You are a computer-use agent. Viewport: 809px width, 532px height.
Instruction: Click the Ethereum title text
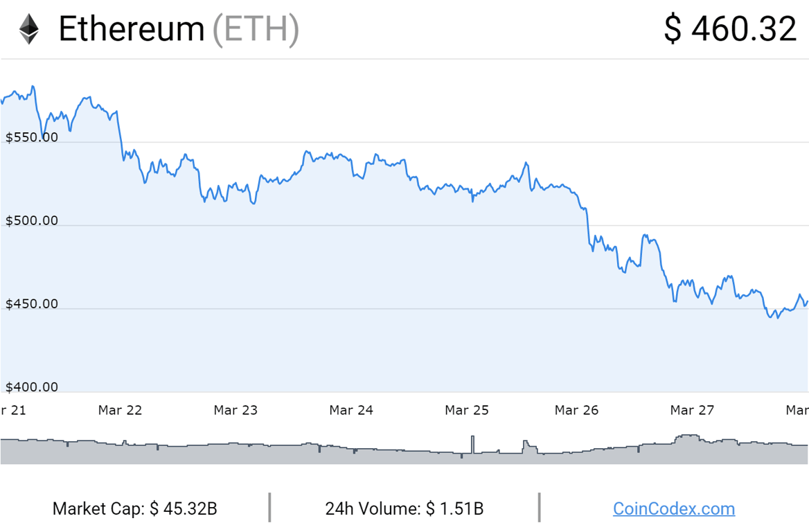pos(132,30)
